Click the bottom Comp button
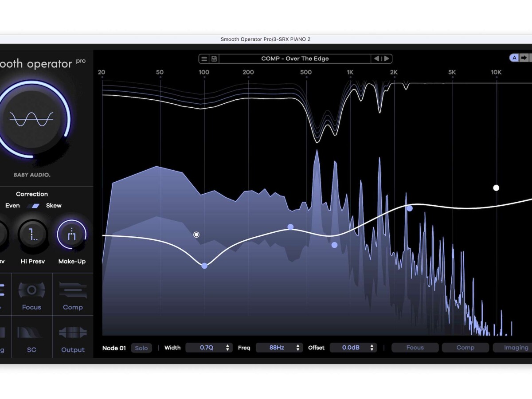Screen dimensions: 532x399 465,348
